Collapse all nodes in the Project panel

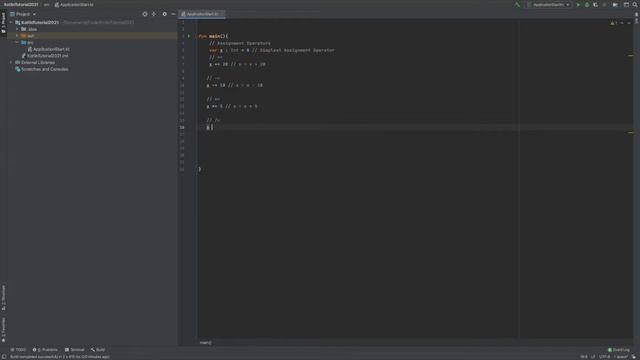click(x=154, y=14)
